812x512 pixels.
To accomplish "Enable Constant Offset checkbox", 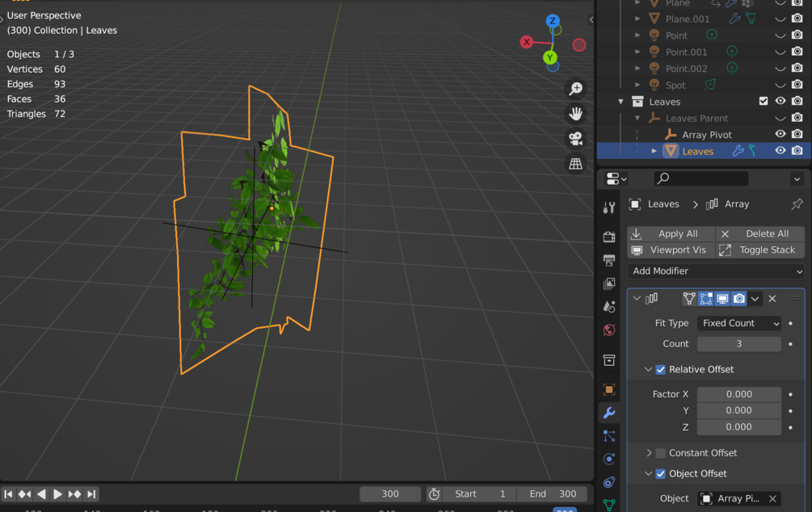I will [660, 453].
